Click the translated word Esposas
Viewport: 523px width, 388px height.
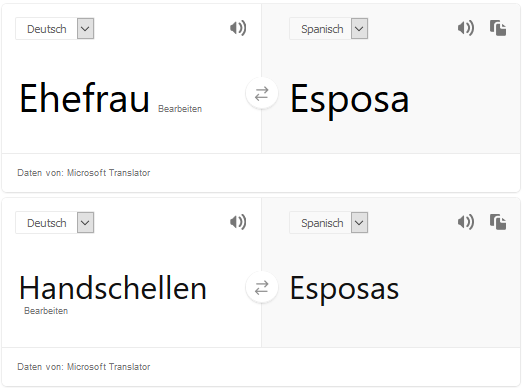pyautogui.click(x=345, y=290)
